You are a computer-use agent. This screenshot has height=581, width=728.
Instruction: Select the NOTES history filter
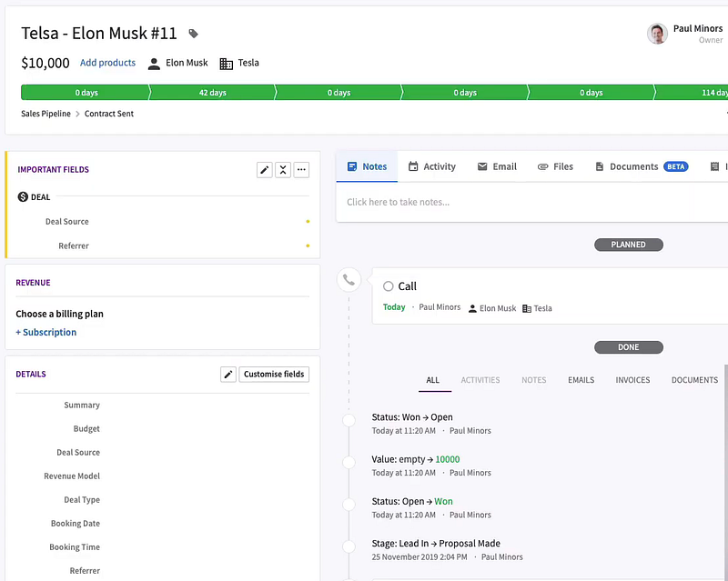[x=533, y=380]
